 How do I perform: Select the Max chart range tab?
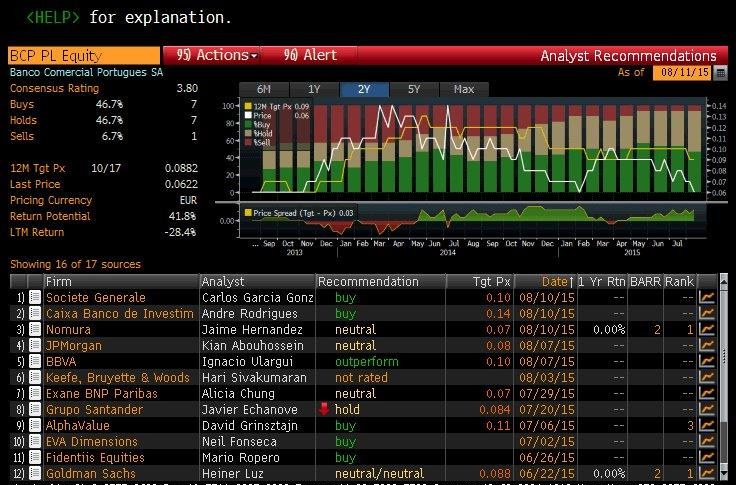(464, 89)
